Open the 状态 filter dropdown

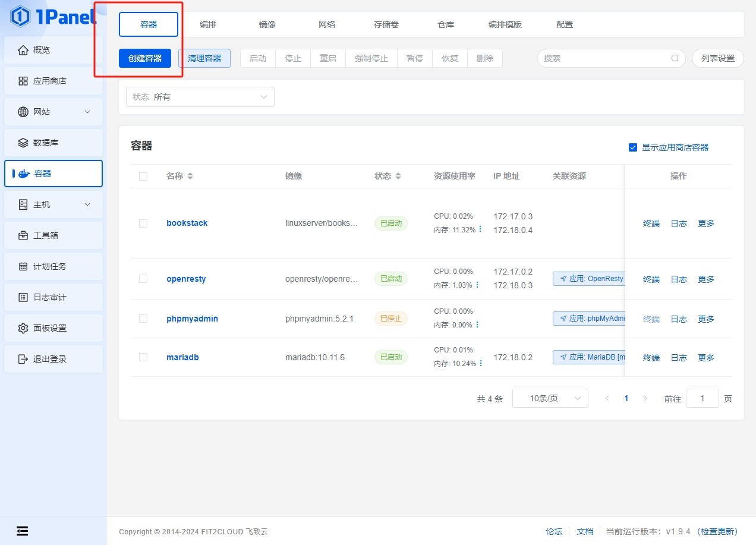[200, 97]
